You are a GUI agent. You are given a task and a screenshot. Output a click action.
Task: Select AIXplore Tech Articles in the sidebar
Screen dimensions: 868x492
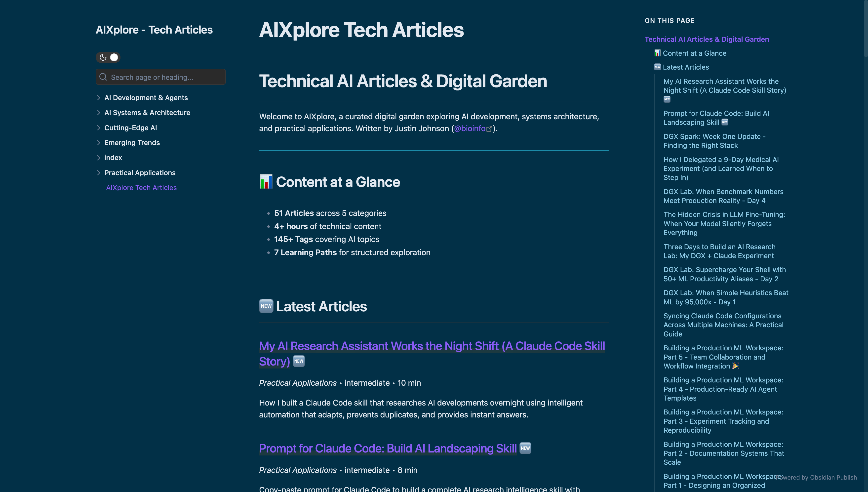click(x=141, y=188)
